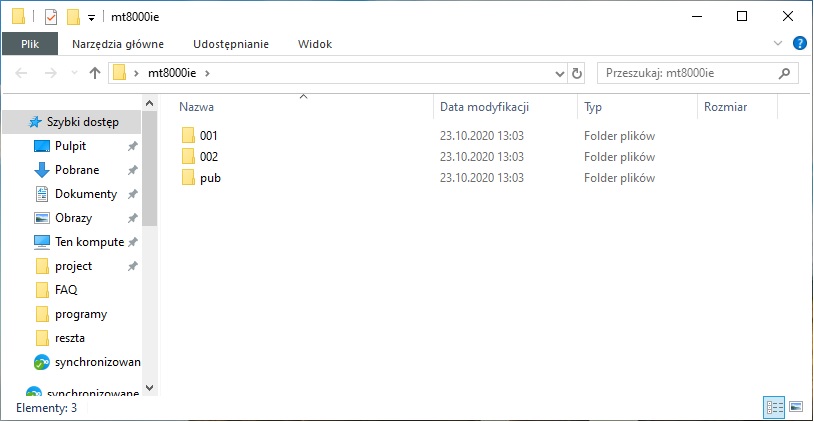Open Customize Quick Access Toolbar dropdown arrow
This screenshot has width=814, height=422.
point(91,18)
